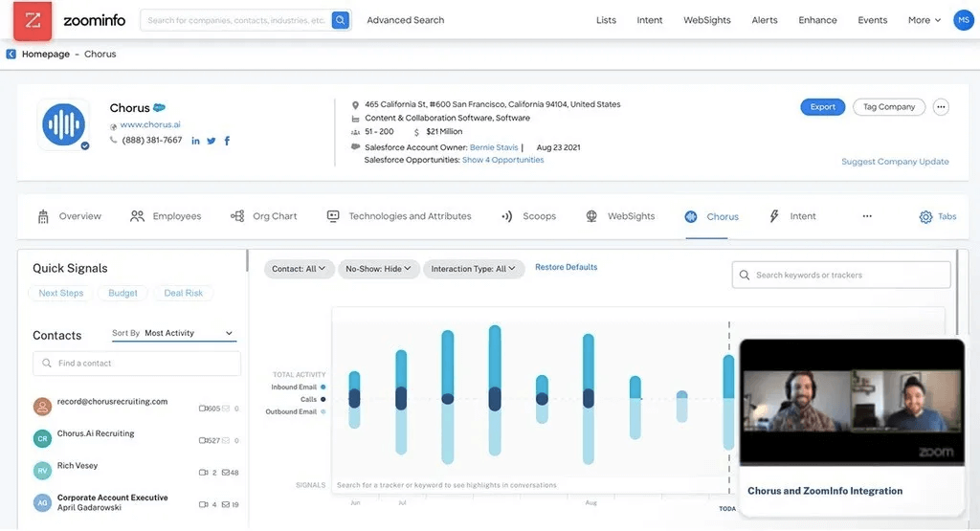Image resolution: width=980 pixels, height=531 pixels.
Task: Select the Budget quick signal
Action: (x=122, y=293)
